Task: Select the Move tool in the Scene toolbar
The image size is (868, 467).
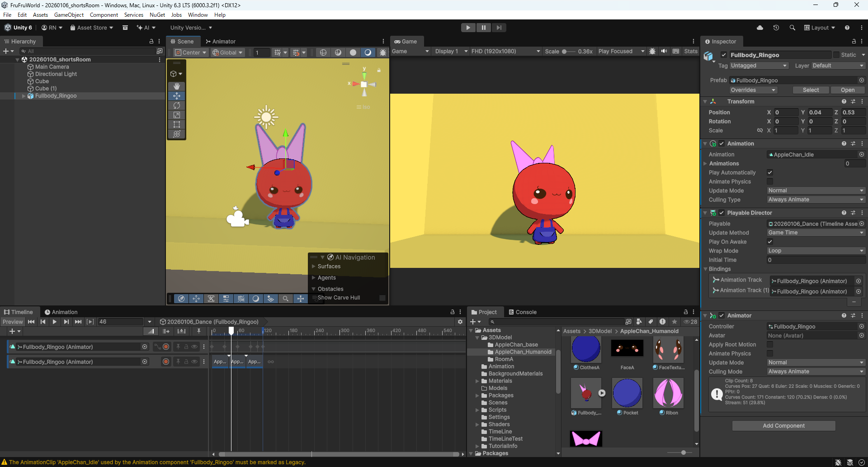Action: [x=176, y=95]
